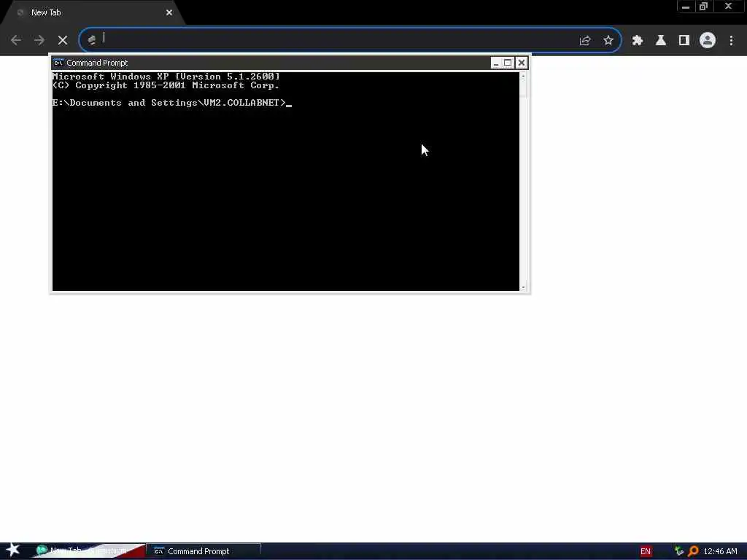The image size is (747, 560).
Task: Close the Command Prompt window
Action: click(522, 63)
